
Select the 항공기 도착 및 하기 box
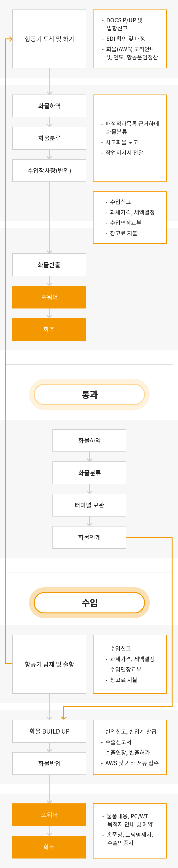49,39
